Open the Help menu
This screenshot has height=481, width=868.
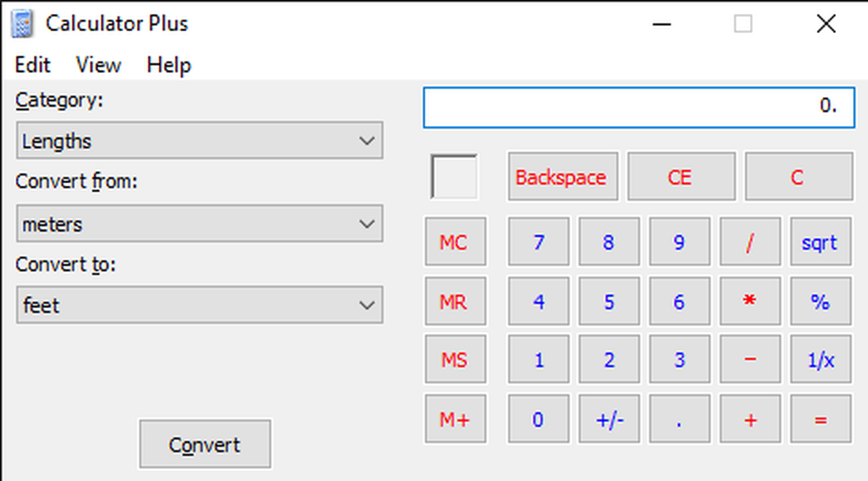click(169, 65)
